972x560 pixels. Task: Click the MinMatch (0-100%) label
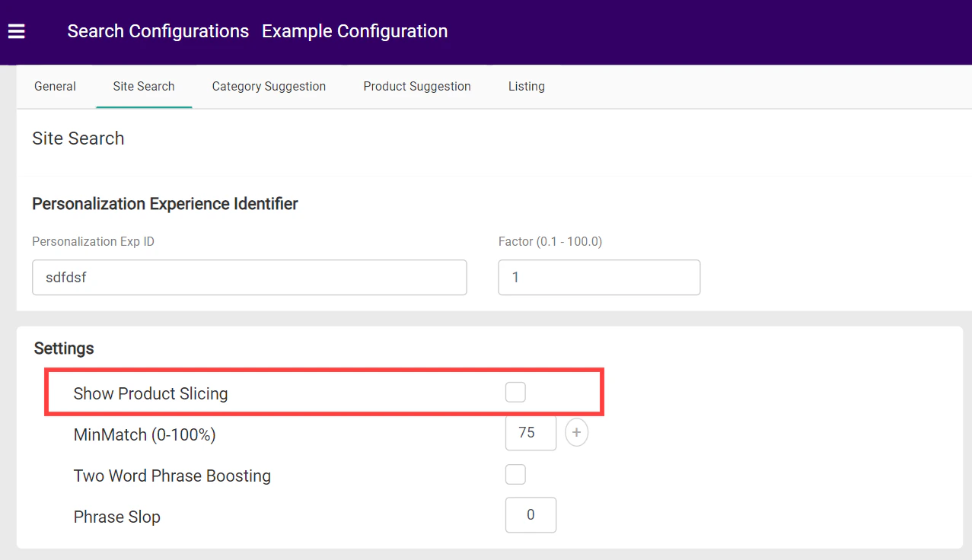145,434
